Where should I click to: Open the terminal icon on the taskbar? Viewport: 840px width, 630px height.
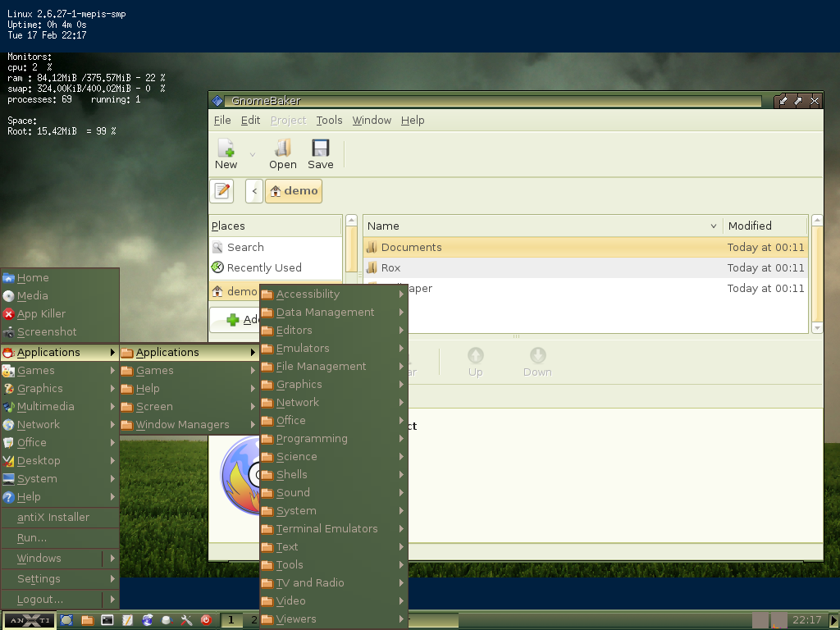point(107,620)
